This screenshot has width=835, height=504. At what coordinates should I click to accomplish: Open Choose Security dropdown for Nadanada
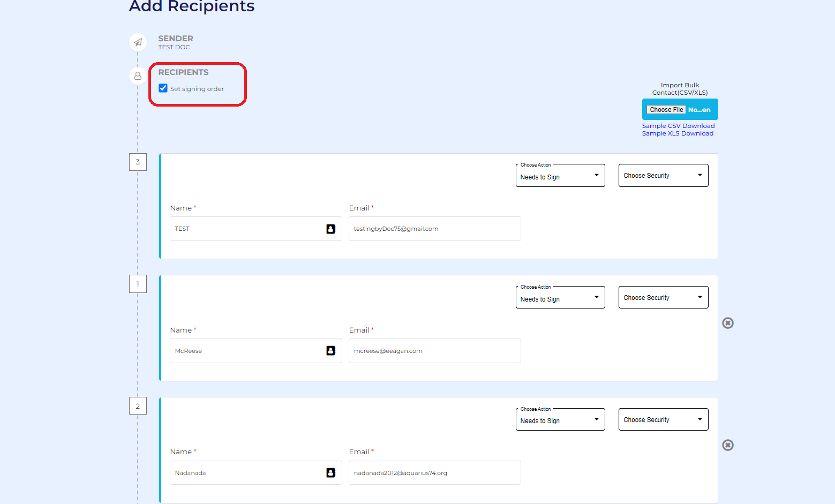(x=663, y=420)
